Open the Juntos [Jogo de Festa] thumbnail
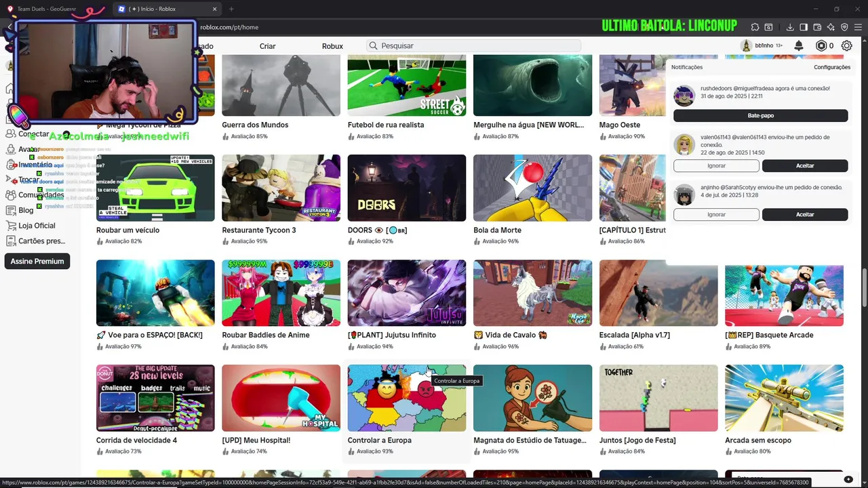Image resolution: width=868 pixels, height=488 pixels. [658, 398]
